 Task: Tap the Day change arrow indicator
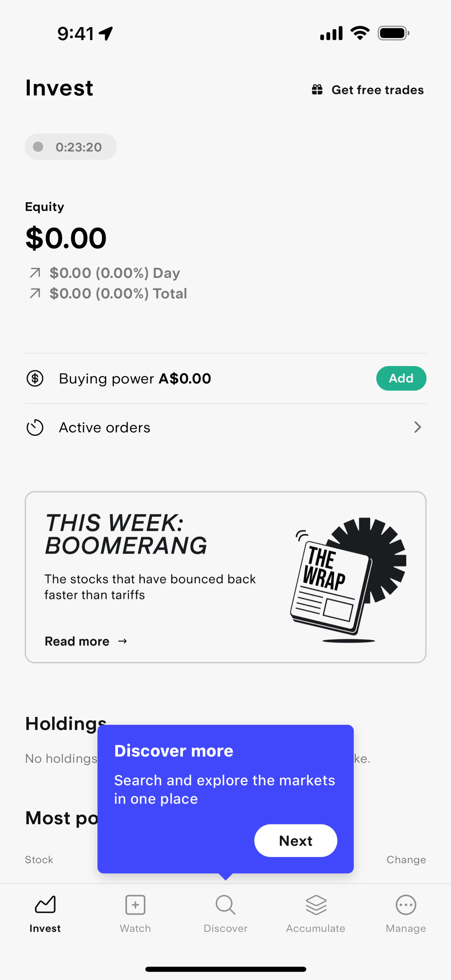coord(35,273)
